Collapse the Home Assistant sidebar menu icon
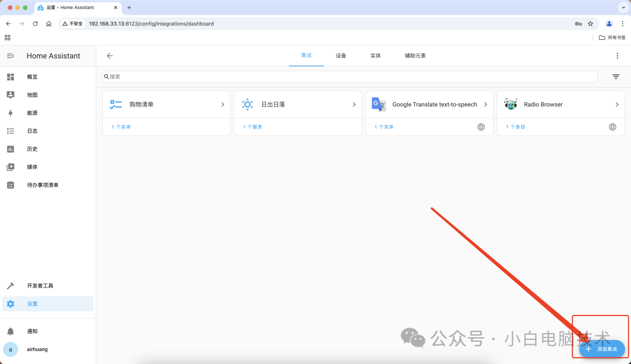This screenshot has width=631, height=364. (x=11, y=56)
